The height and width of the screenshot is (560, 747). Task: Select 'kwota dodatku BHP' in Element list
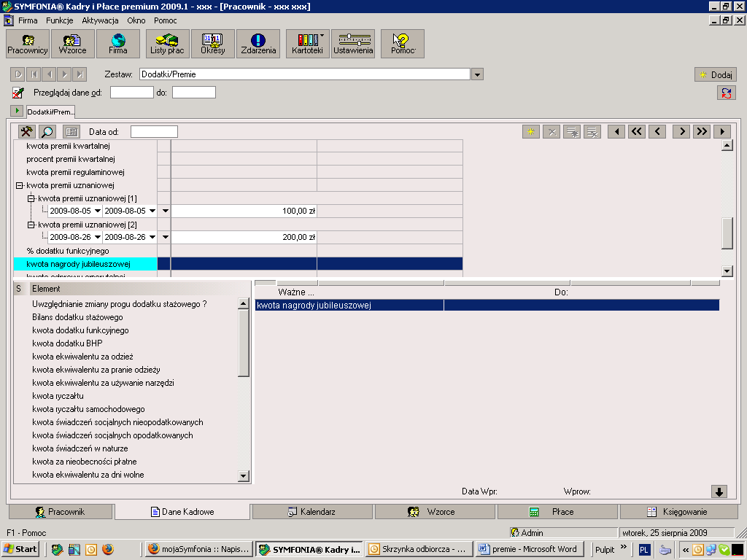click(x=67, y=343)
